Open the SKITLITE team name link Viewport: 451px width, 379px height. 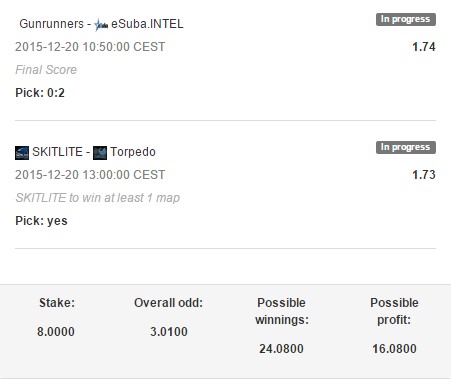pos(57,152)
